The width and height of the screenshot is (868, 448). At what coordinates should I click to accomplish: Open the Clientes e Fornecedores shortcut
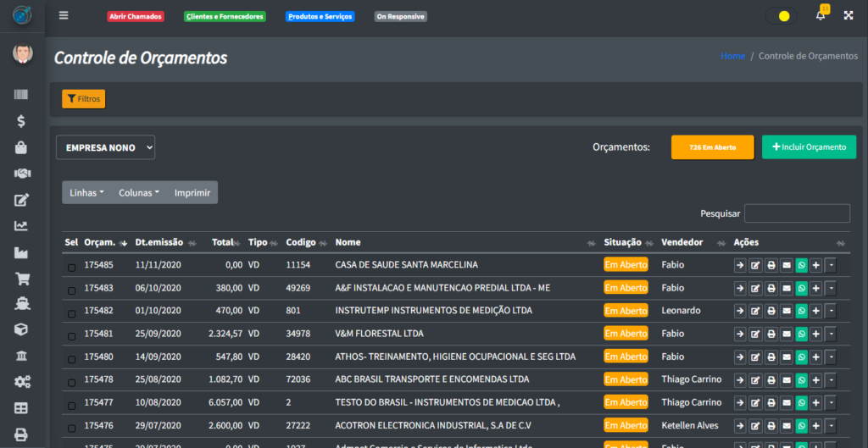point(225,16)
